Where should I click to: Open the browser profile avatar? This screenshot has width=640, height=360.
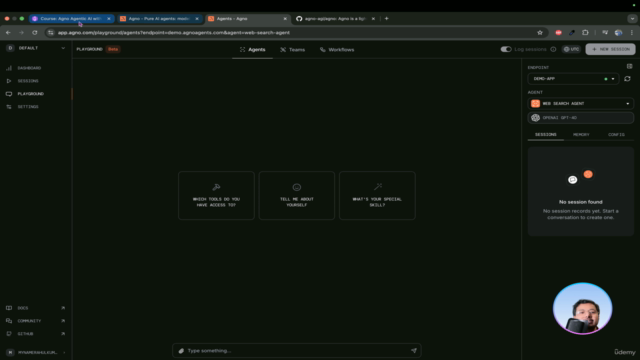coord(618,33)
